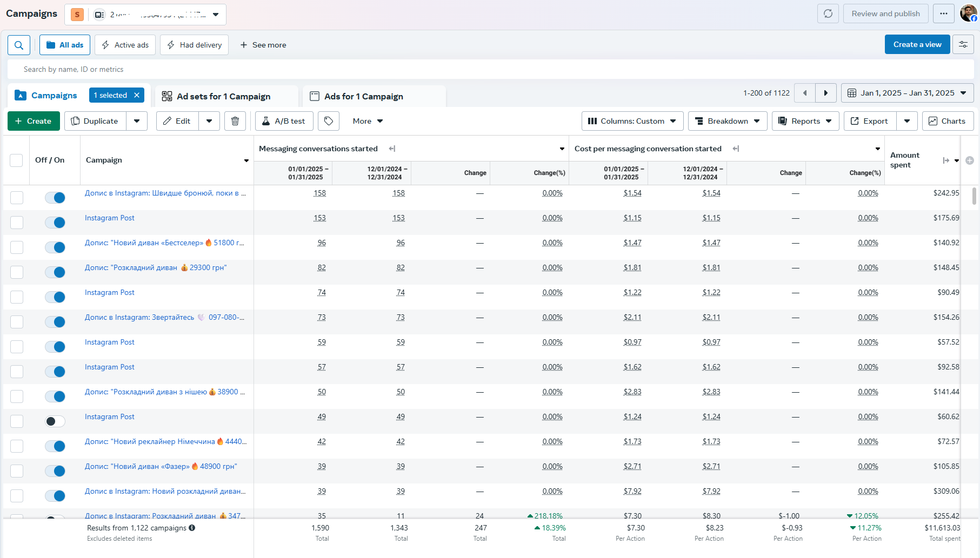
Task: Toggle campaign with $309.06 amount spent
Action: [x=55, y=496]
